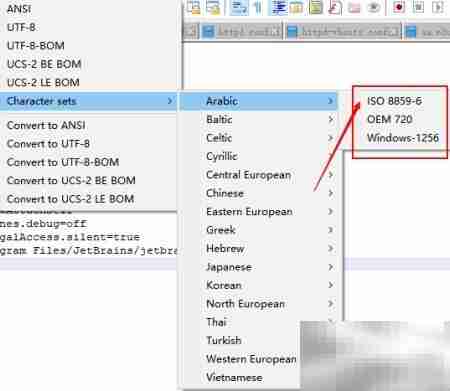Start macro recording with red dot icon
Screen dimensions: 450x391
pyautogui.click(x=399, y=7)
